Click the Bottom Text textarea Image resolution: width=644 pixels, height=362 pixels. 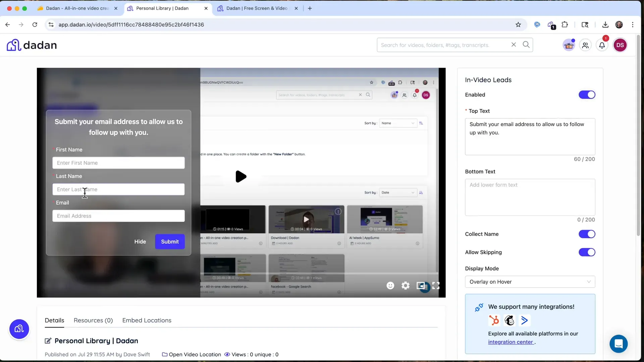point(530,197)
